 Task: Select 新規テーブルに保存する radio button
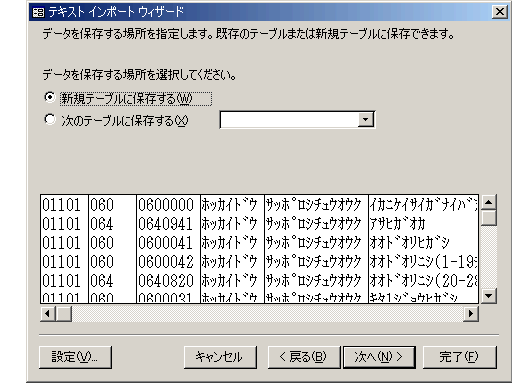pyautogui.click(x=50, y=97)
